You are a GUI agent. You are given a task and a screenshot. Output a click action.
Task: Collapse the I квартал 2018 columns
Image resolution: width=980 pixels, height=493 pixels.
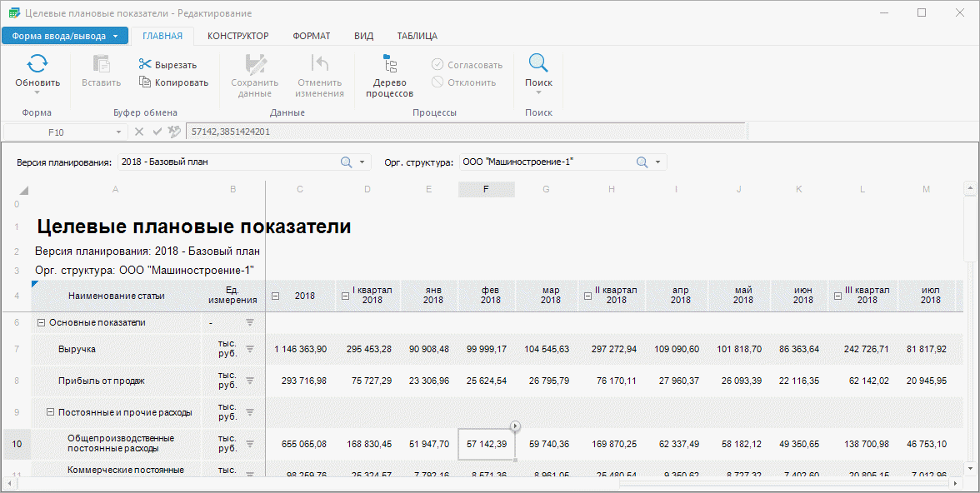click(x=344, y=296)
